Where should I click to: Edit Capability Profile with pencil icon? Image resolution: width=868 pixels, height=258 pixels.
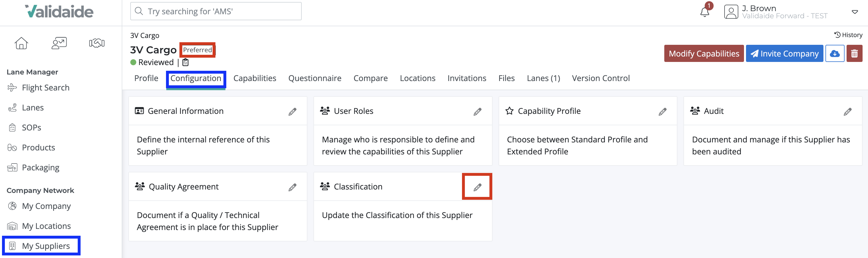663,112
